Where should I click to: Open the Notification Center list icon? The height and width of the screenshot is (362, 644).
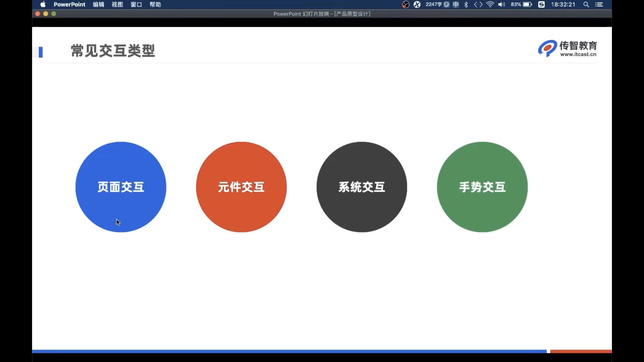point(599,4)
